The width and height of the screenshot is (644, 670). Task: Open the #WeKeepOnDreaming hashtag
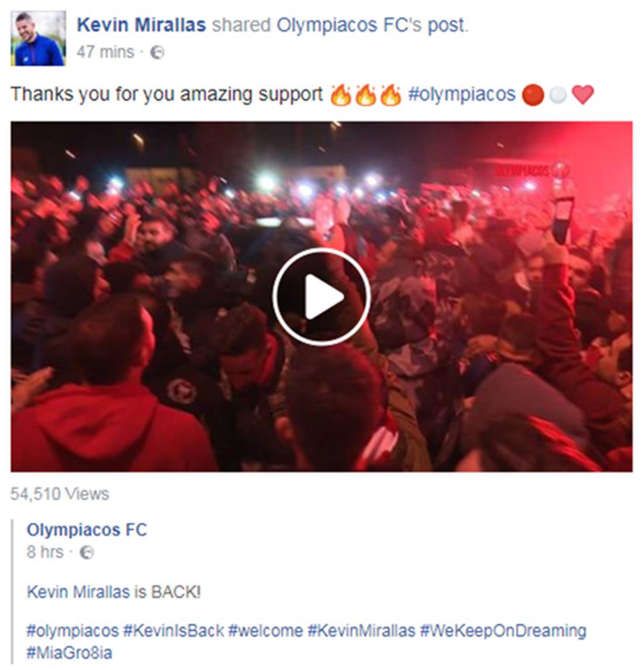point(503,631)
